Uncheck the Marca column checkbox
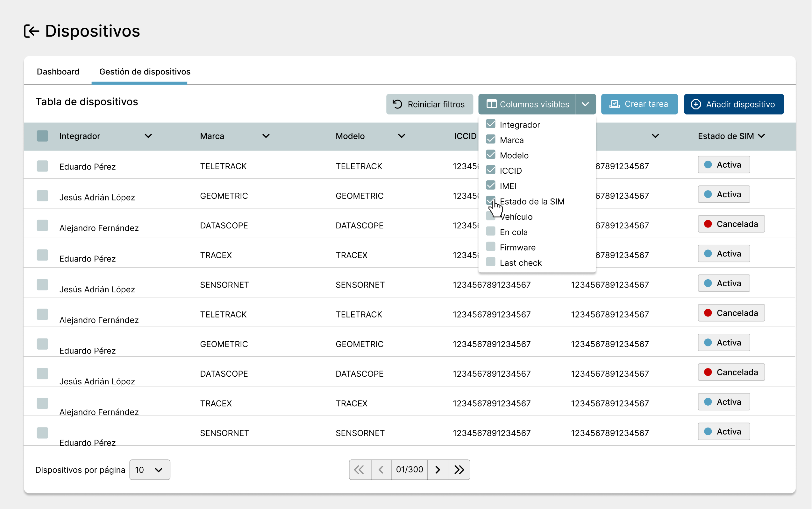812x509 pixels. click(491, 139)
